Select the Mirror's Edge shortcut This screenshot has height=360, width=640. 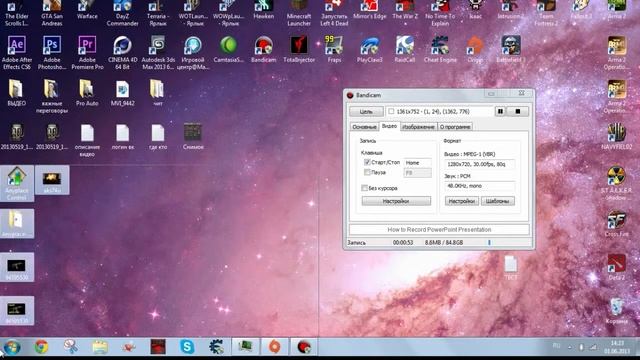click(369, 10)
